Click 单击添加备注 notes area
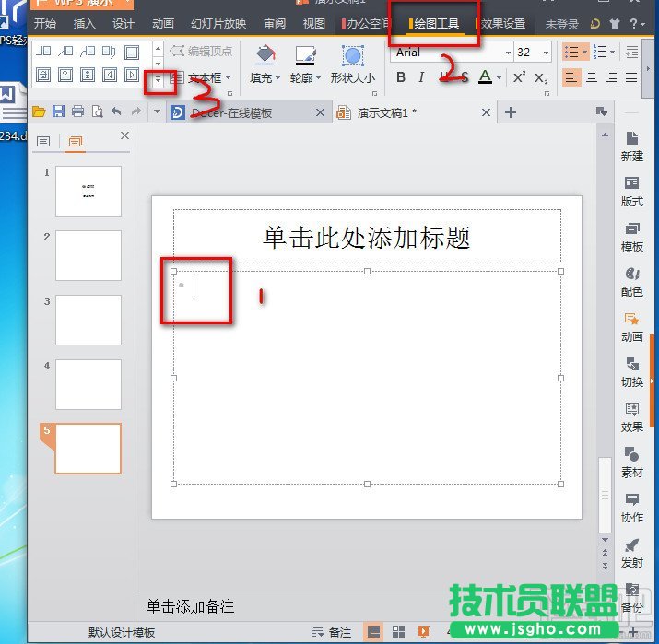 [x=190, y=606]
